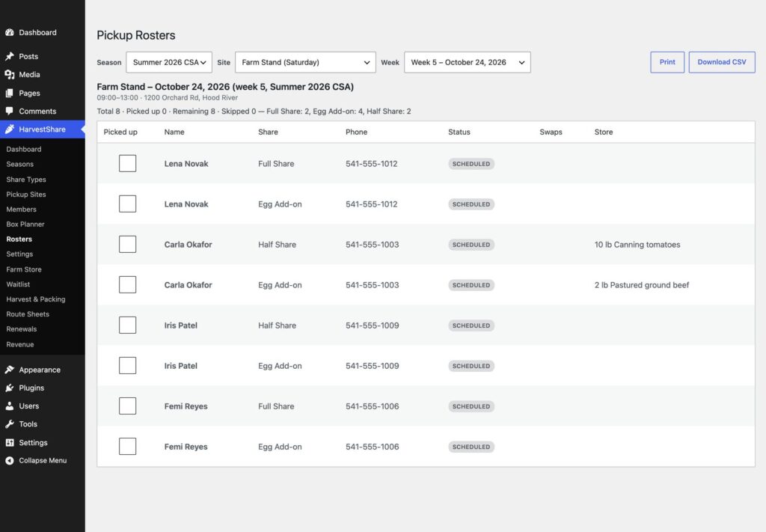Click the Pages icon in sidebar
The width and height of the screenshot is (766, 532).
pyautogui.click(x=9, y=93)
